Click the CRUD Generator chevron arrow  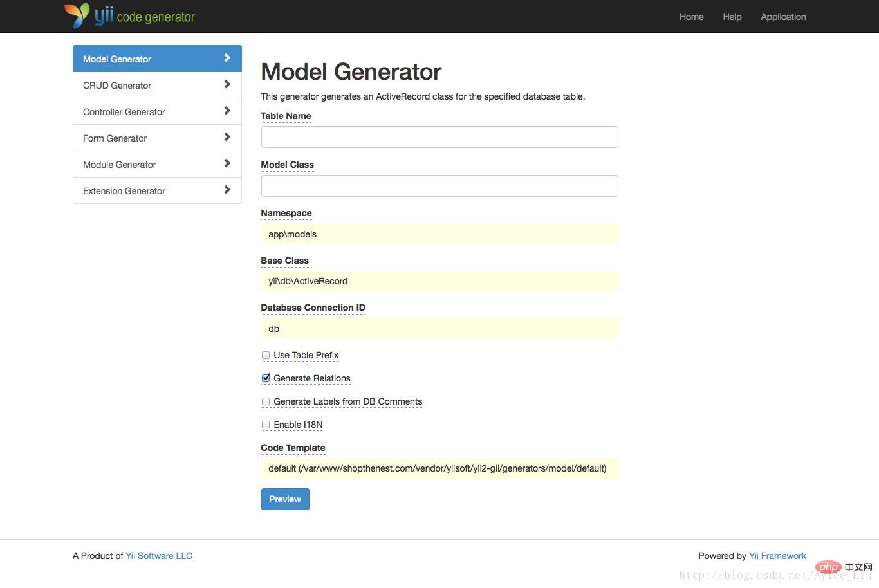tap(227, 84)
